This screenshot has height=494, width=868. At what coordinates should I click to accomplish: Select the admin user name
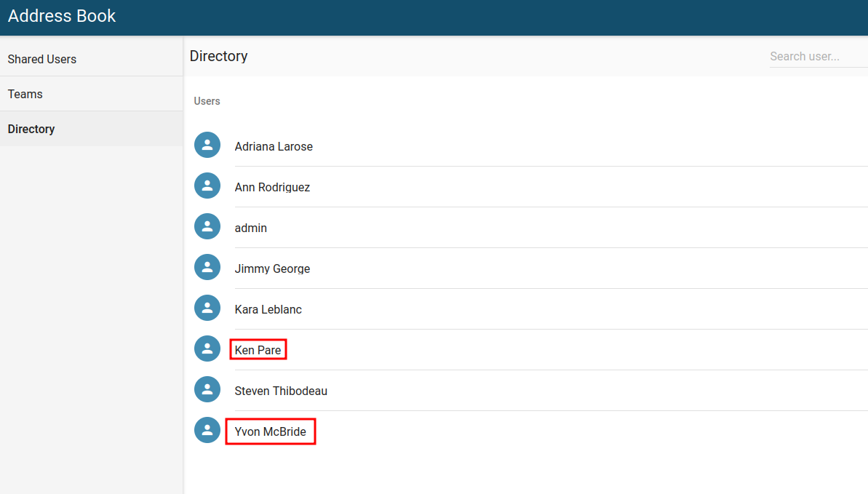251,228
